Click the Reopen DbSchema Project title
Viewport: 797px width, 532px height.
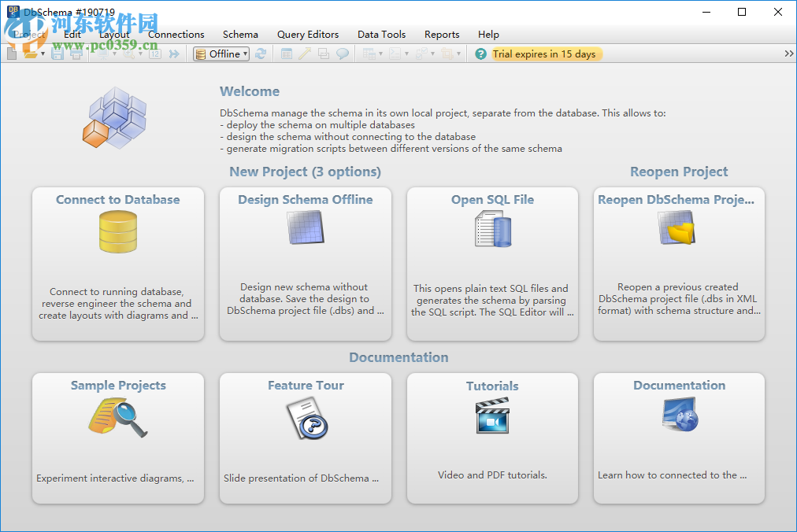676,200
